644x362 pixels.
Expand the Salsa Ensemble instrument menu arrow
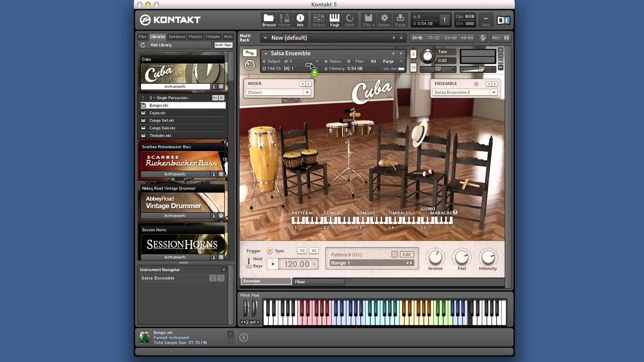click(x=266, y=53)
